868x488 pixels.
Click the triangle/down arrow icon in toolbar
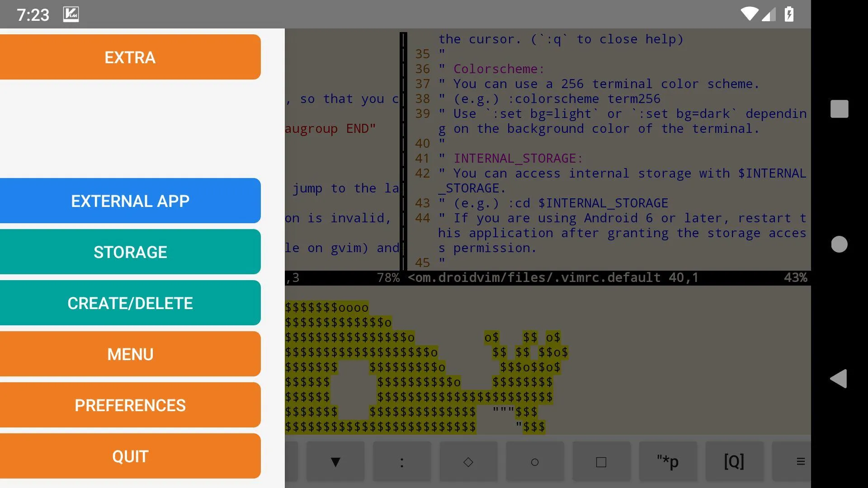[x=335, y=462]
